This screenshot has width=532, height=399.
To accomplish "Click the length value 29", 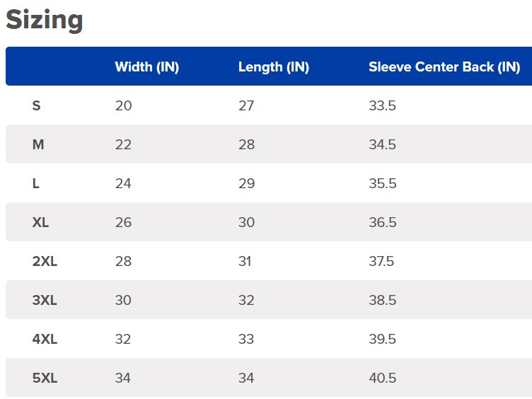I will pyautogui.click(x=246, y=184).
